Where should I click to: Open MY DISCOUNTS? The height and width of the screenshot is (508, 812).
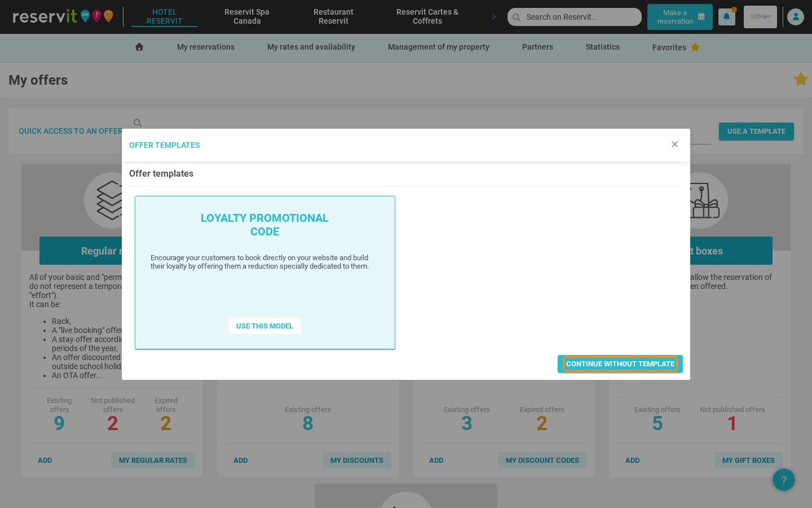(x=357, y=461)
